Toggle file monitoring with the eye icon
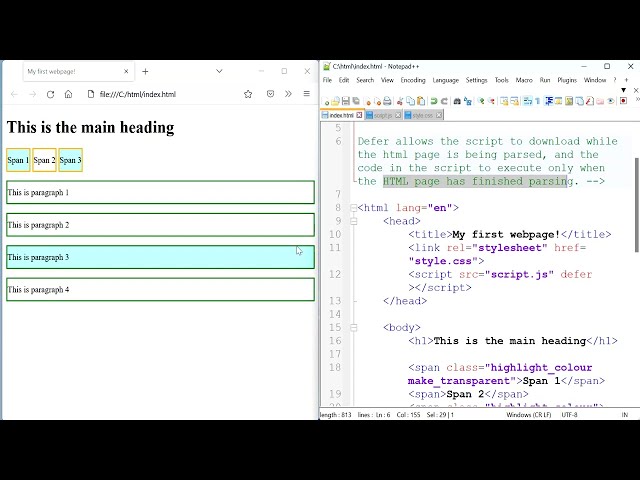The height and width of the screenshot is (480, 640). tap(611, 101)
